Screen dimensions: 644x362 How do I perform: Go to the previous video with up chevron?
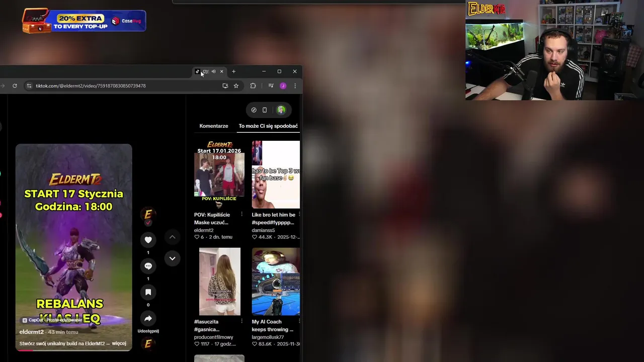pos(172,237)
